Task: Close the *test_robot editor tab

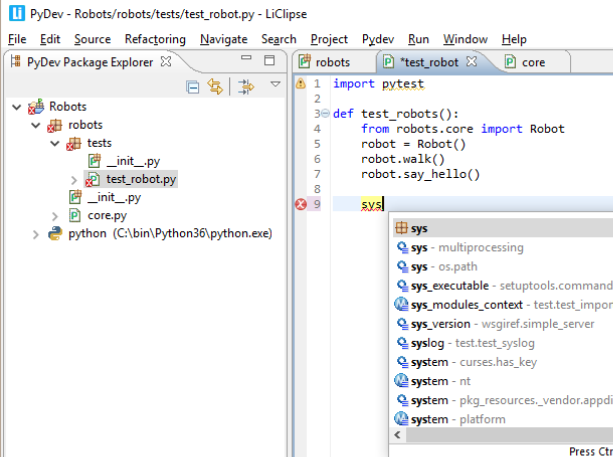Action: [472, 61]
